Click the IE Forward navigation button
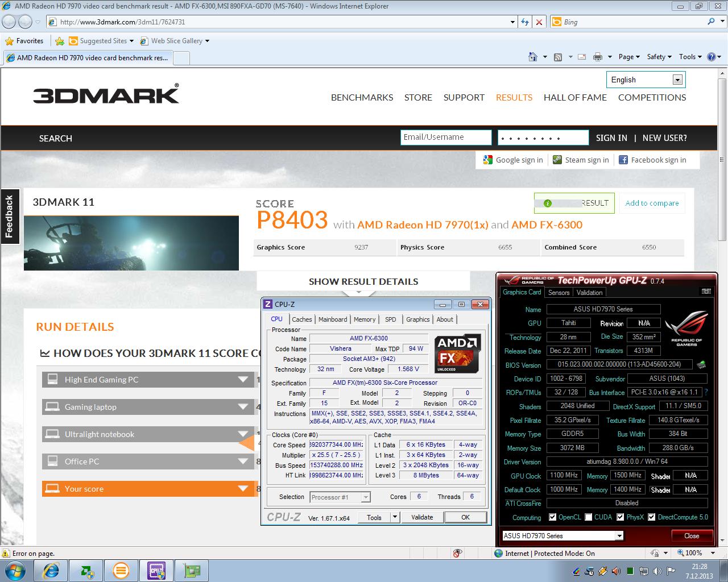The width and height of the screenshot is (728, 582). click(x=25, y=22)
